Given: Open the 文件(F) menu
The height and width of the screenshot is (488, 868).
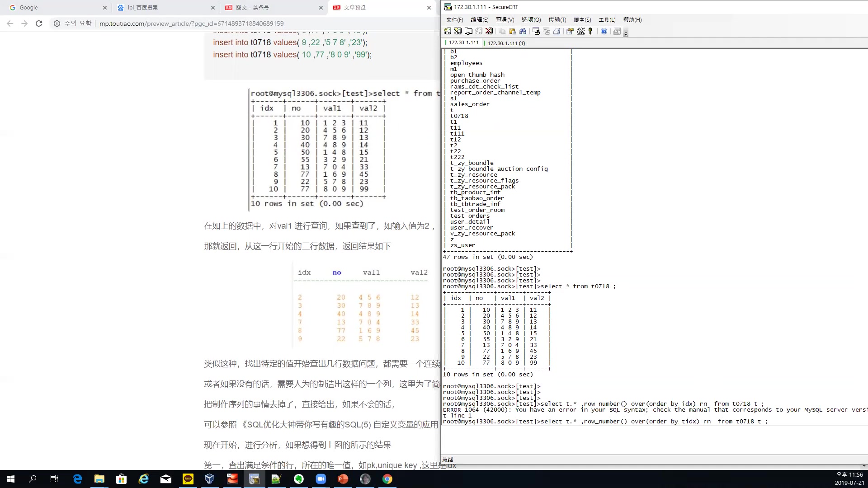Looking at the screenshot, I should [x=454, y=20].
